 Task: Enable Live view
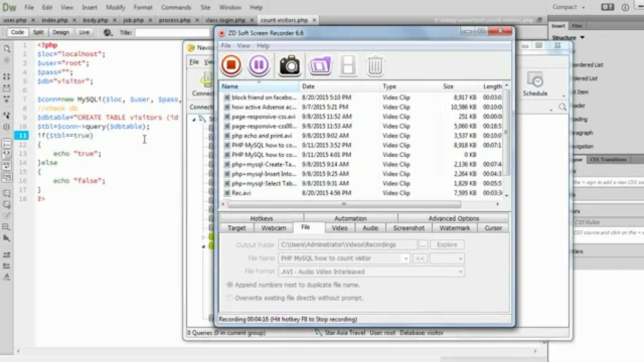pyautogui.click(x=84, y=32)
